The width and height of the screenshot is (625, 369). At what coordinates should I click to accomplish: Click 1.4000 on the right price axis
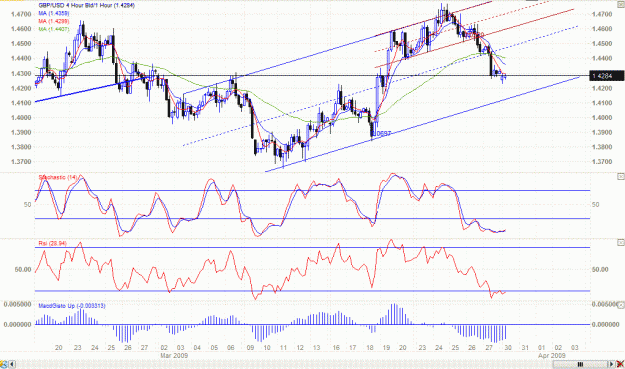tap(602, 118)
